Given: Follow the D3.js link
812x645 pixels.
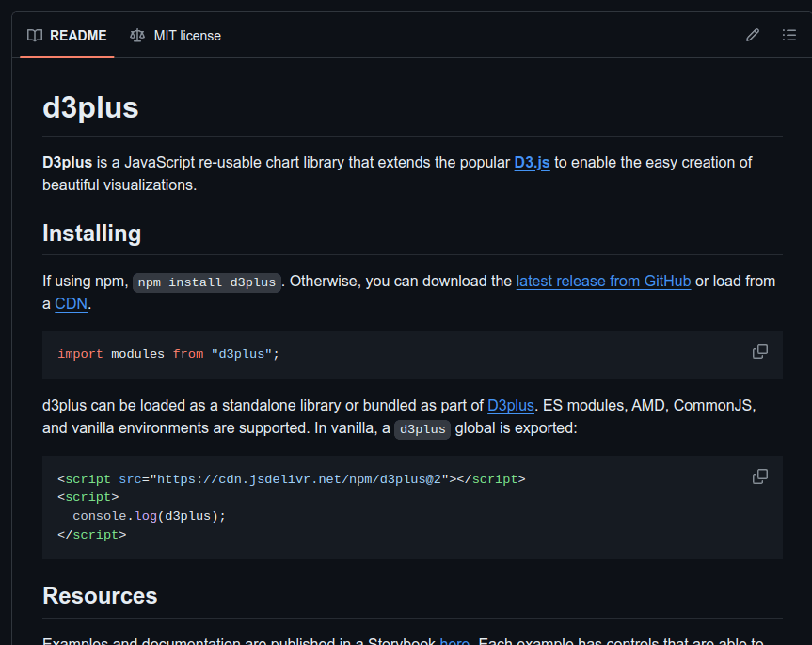Looking at the screenshot, I should (x=532, y=163).
